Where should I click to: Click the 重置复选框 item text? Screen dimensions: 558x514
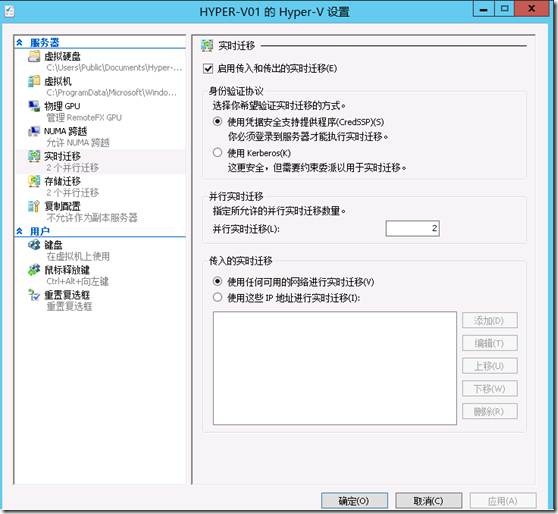coord(67,295)
